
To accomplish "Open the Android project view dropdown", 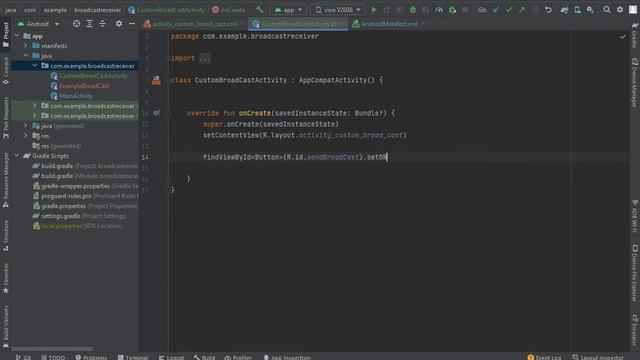I will click(x=38, y=24).
